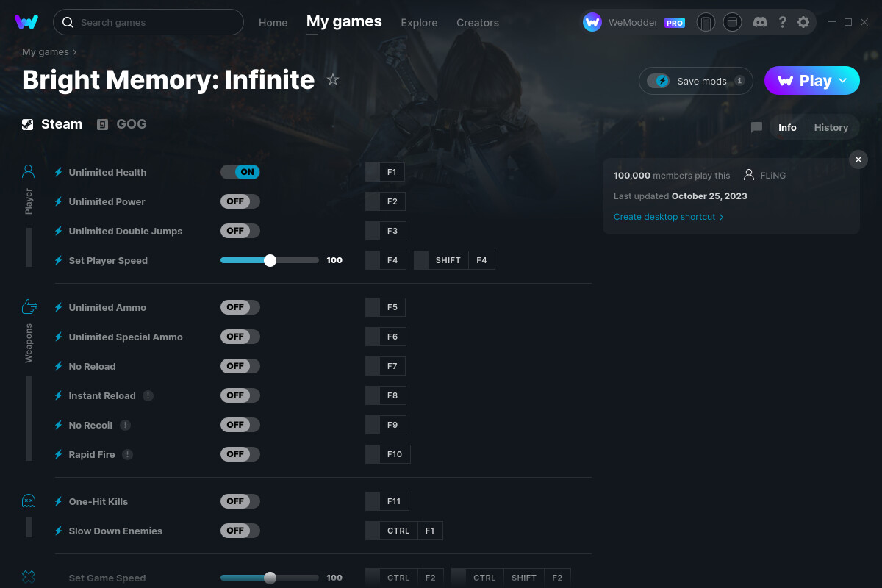Turn on the No Reload toggle
This screenshot has height=588, width=882.
click(x=240, y=365)
